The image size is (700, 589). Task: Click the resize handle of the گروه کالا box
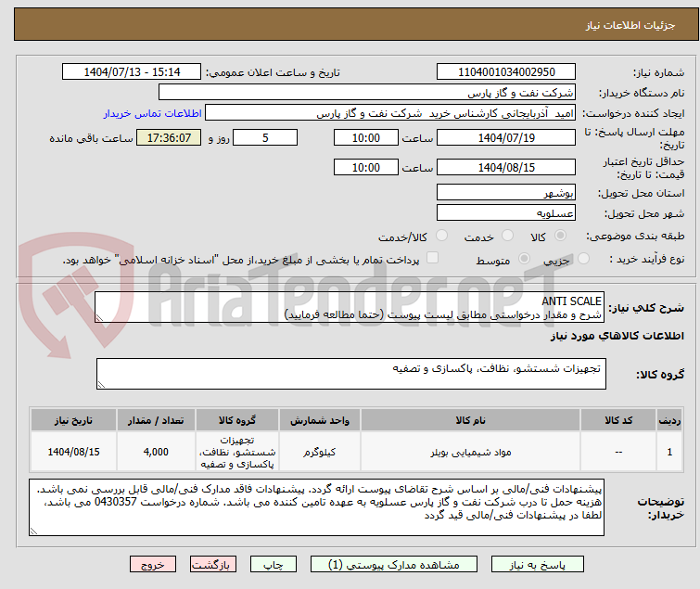pos(101,385)
